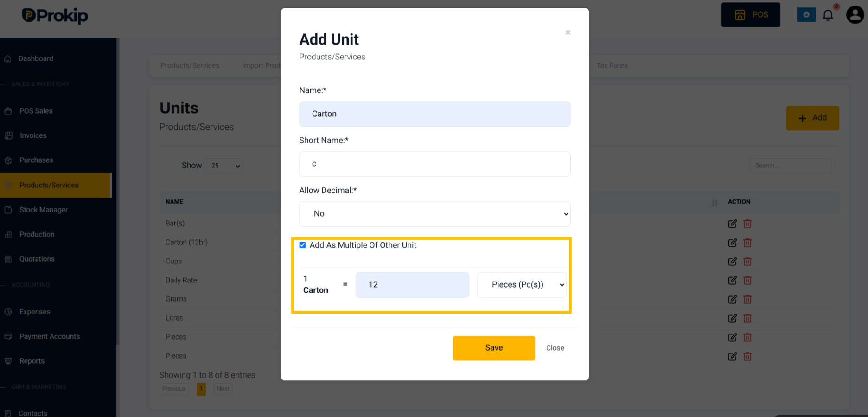Screen dimensions: 868x417
Task: Save the new Carton unit
Action: [494, 348]
